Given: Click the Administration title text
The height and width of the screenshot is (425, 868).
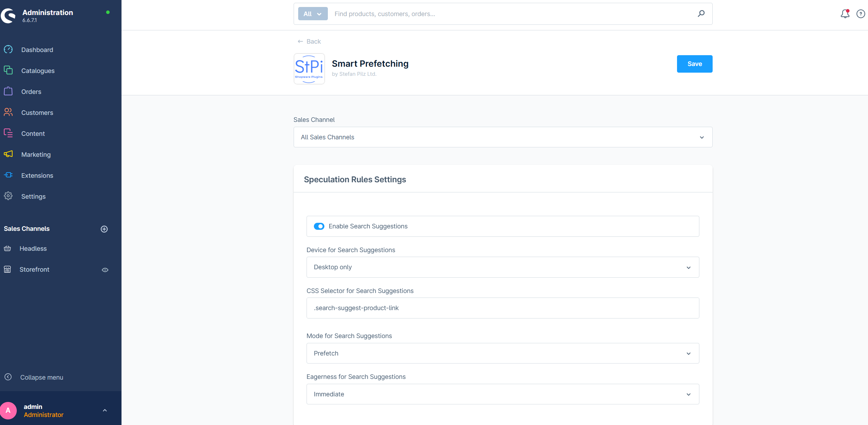Looking at the screenshot, I should 47,13.
